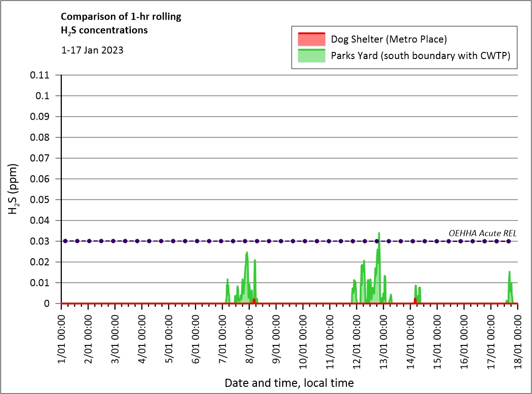Click the green peak after 17/01 00:00
This screenshot has height=394, width=532.
point(509,273)
